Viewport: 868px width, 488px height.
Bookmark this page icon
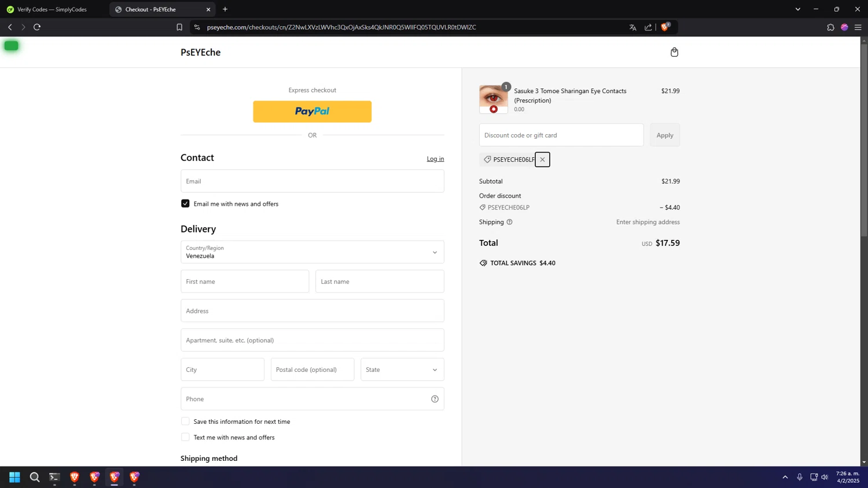179,27
